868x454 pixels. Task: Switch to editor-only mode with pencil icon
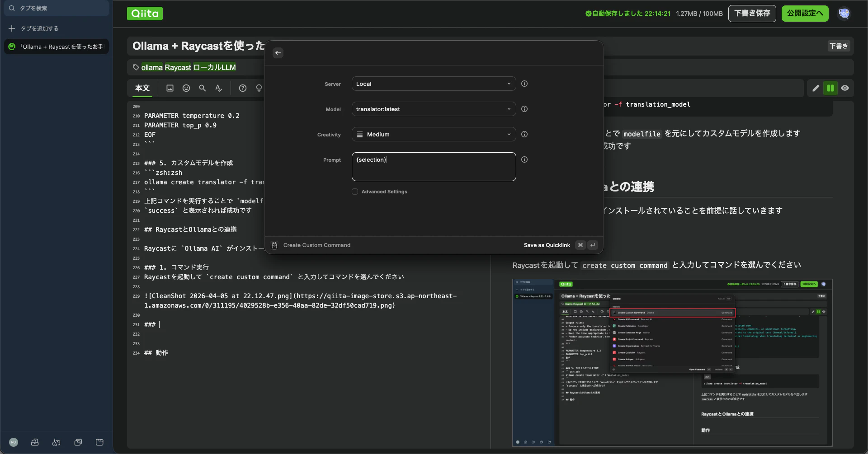click(816, 88)
